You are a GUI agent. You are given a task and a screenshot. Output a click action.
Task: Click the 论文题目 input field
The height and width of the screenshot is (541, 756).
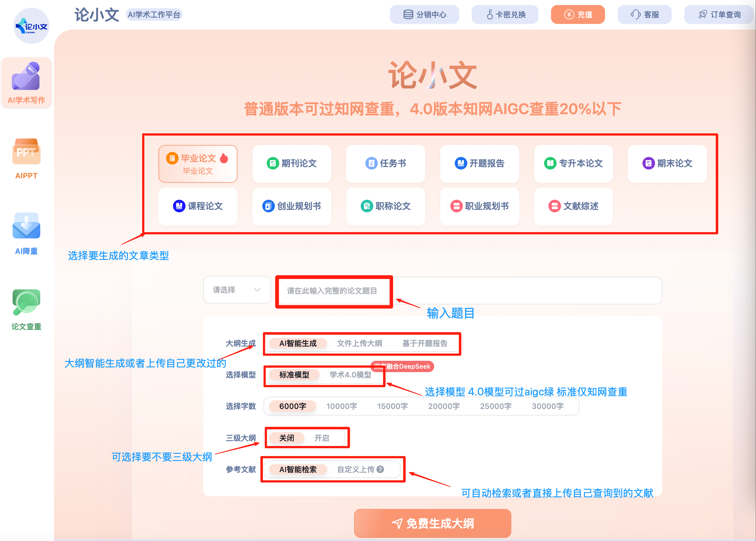(x=470, y=291)
